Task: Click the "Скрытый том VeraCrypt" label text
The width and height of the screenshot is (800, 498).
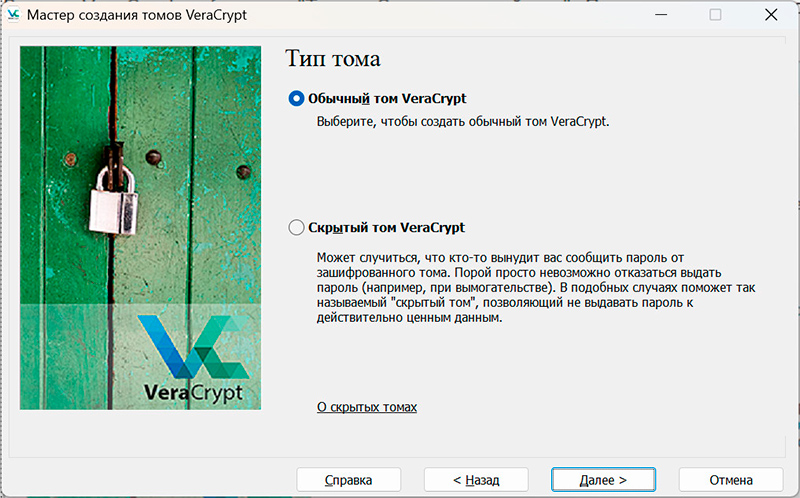Action: 386,228
